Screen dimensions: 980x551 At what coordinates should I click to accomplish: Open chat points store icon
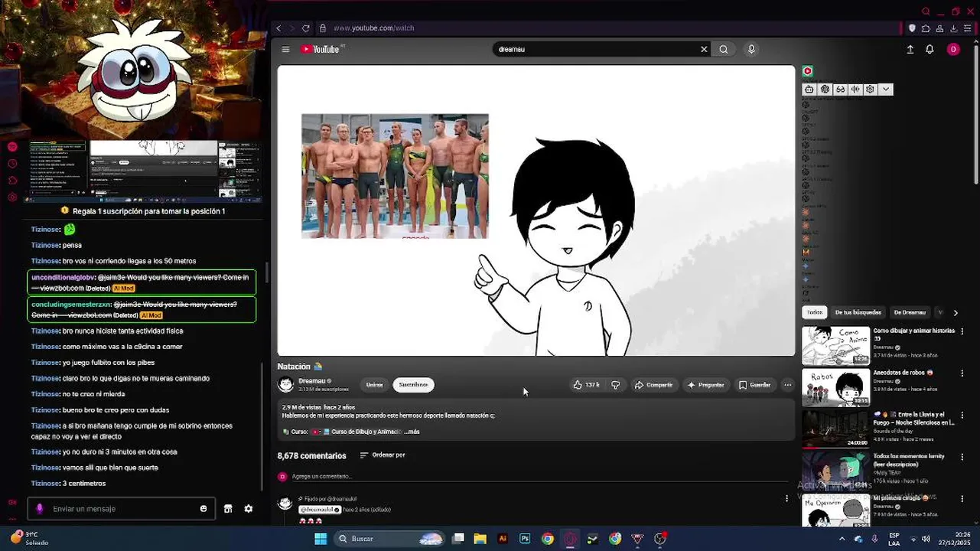(228, 509)
